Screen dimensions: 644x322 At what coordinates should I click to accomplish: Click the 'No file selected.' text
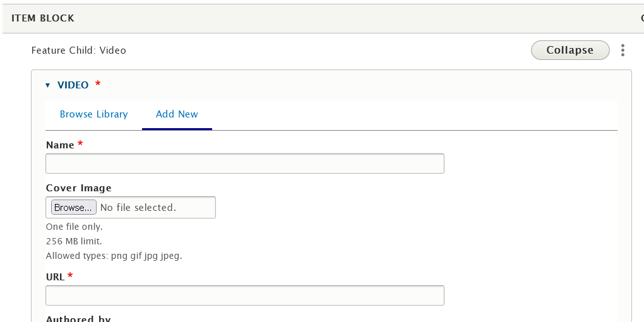[138, 208]
